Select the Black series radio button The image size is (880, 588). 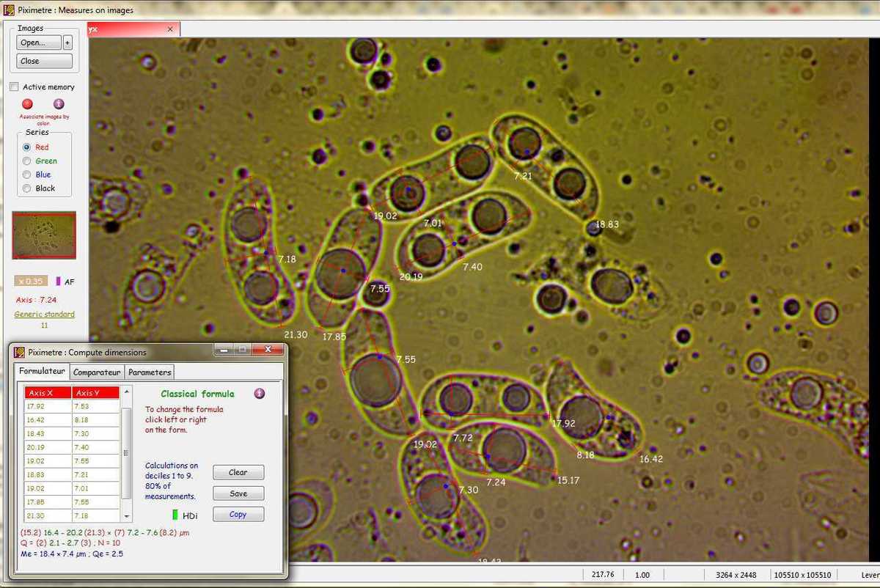[x=27, y=188]
